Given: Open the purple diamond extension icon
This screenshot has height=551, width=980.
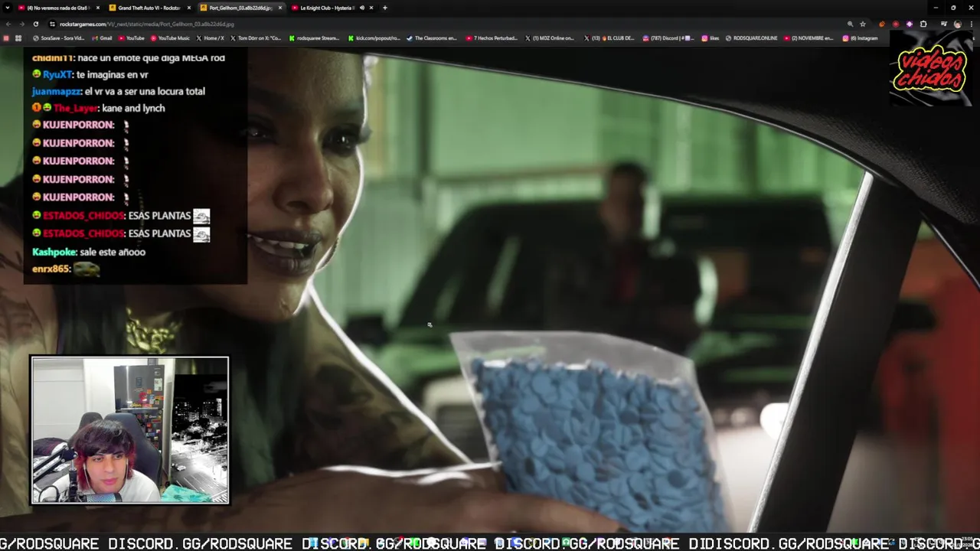Looking at the screenshot, I should [x=909, y=24].
